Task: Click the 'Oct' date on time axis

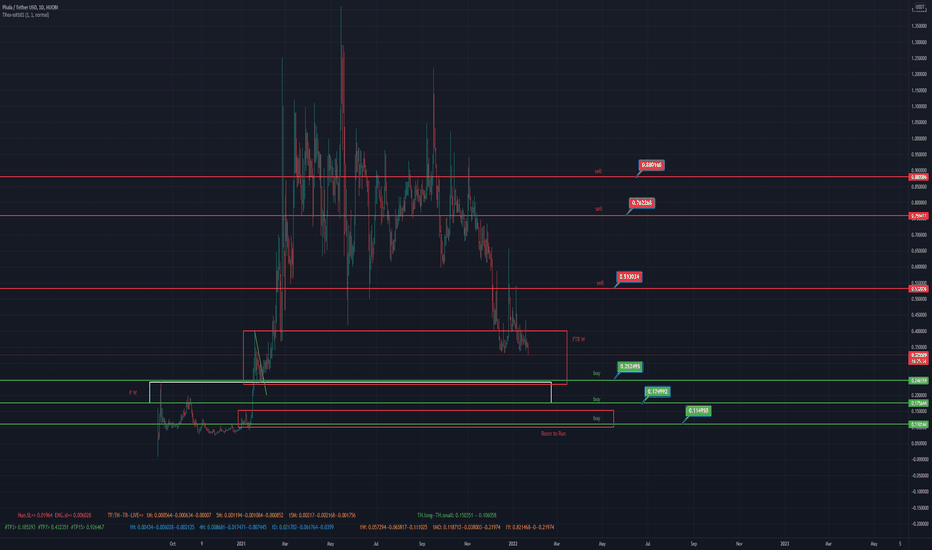Action: pos(172,543)
